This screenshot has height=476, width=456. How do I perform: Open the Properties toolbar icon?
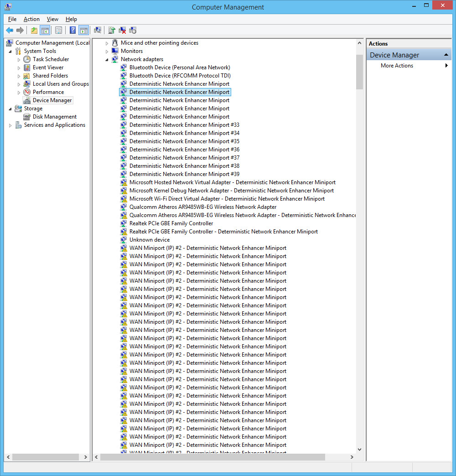tap(58, 31)
